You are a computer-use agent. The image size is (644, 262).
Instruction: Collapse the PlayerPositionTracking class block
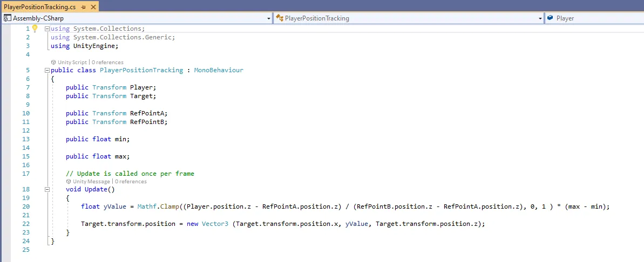(47, 70)
